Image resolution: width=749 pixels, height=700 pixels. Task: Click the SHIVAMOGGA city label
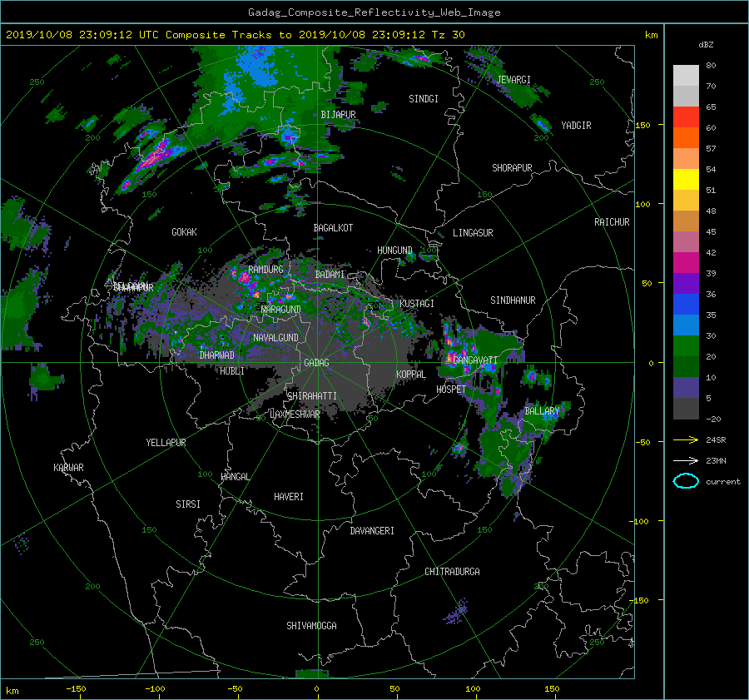click(311, 625)
